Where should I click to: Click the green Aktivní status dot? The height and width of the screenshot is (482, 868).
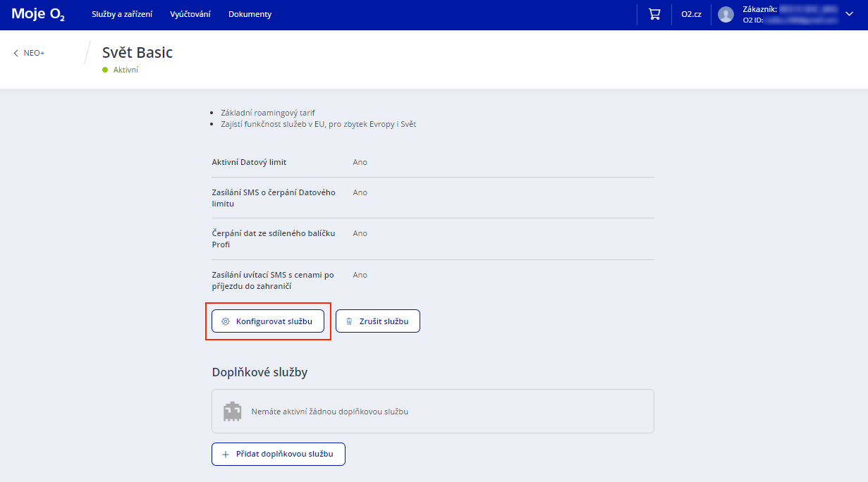pos(105,70)
